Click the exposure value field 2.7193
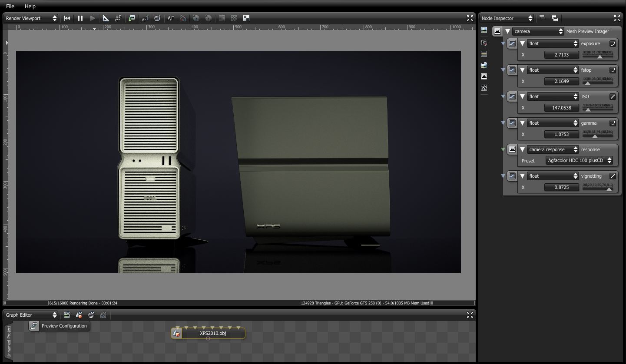The width and height of the screenshot is (626, 364). pyautogui.click(x=562, y=55)
